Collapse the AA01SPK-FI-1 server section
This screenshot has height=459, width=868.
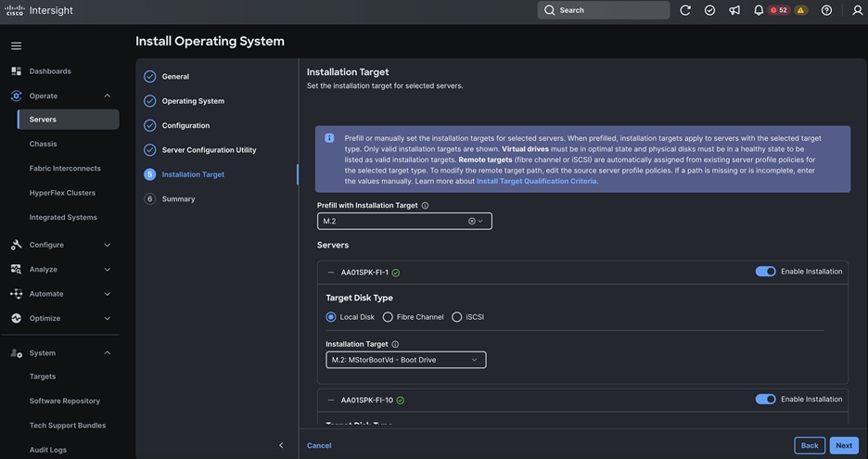(330, 273)
